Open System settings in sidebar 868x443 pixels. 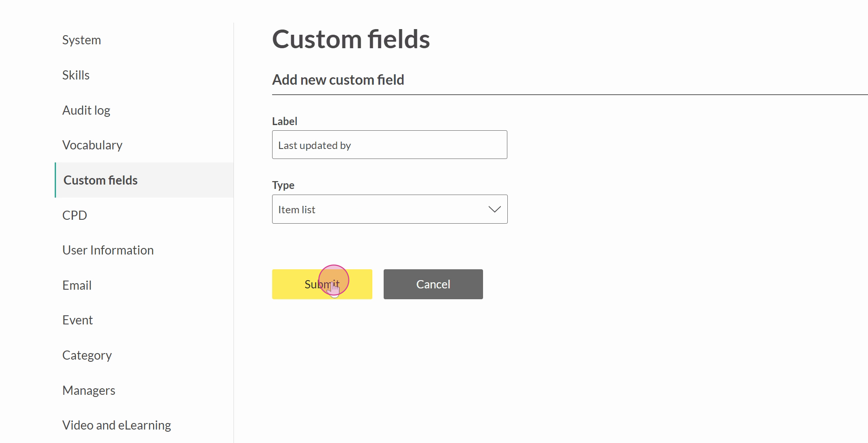(82, 40)
